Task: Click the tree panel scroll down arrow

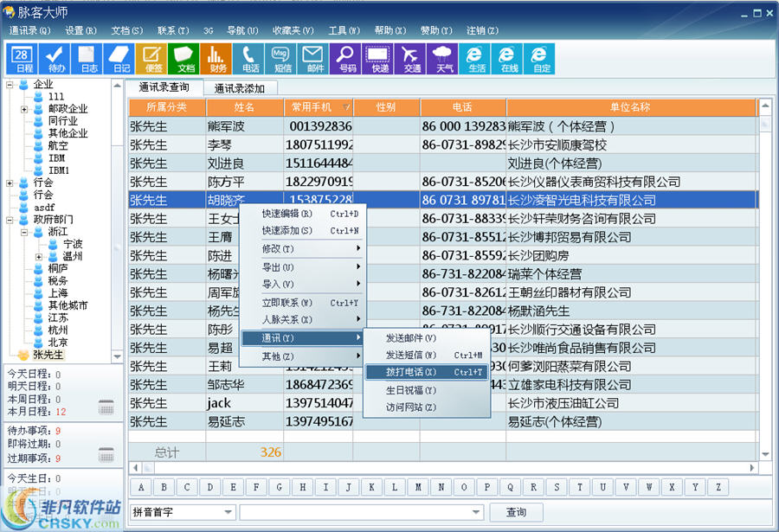Action: pos(117,356)
